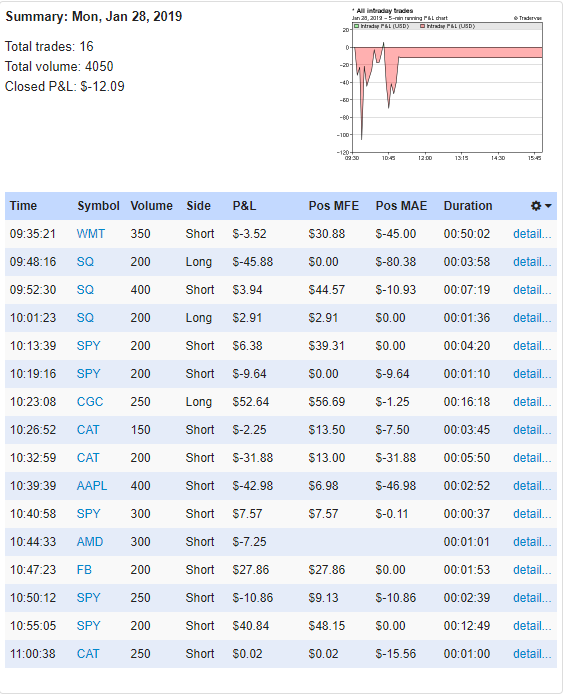This screenshot has width=566, height=697.
Task: Select the Total volume 4050 text
Action: (59, 67)
